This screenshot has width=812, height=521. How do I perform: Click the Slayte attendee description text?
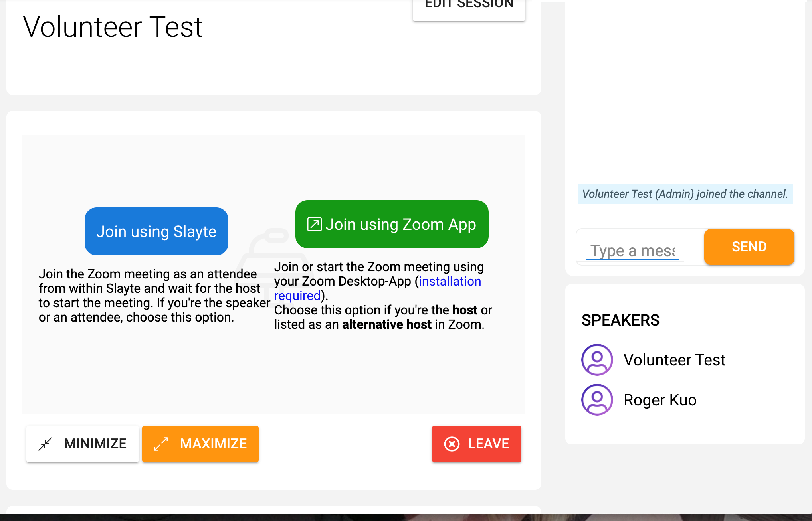(154, 296)
